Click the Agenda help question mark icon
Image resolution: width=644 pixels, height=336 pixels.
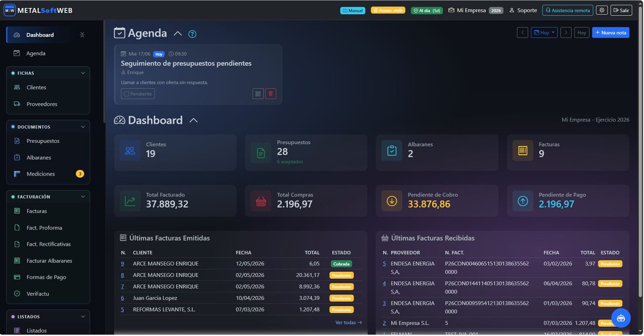(192, 34)
